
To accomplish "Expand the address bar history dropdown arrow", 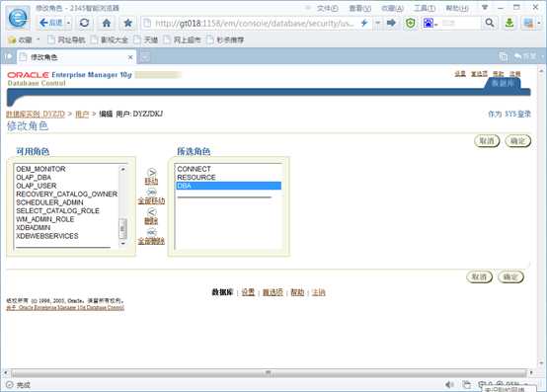I will [x=377, y=23].
